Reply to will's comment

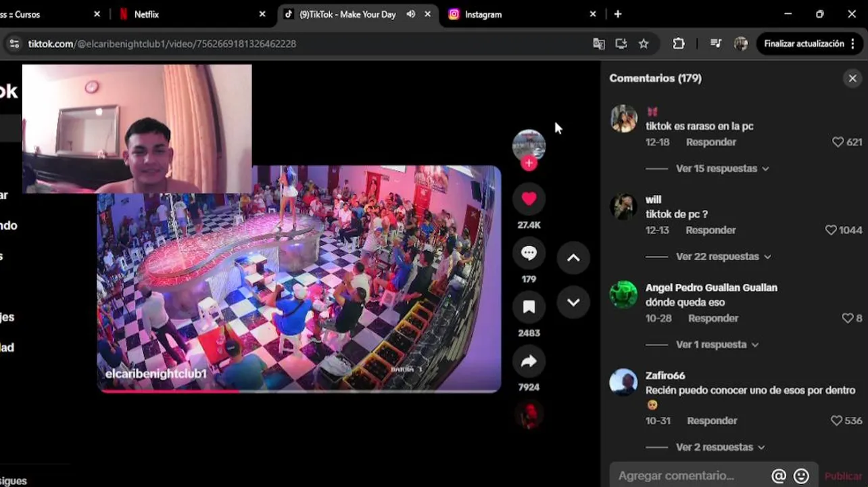[711, 230]
